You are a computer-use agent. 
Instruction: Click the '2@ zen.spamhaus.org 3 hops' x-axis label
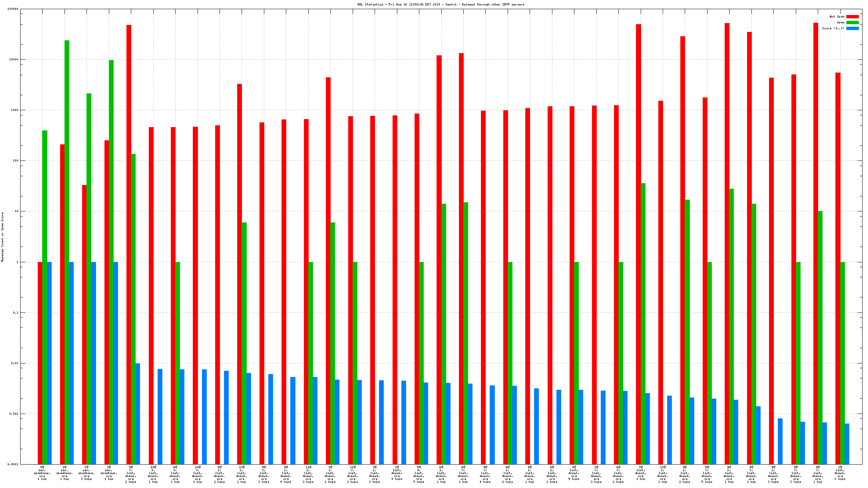87,473
